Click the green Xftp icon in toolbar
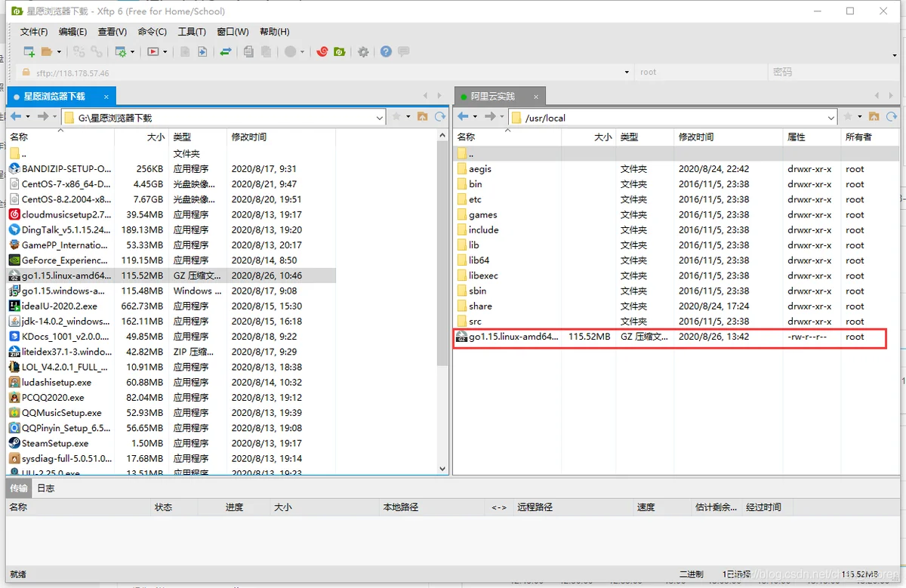This screenshot has width=906, height=588. (x=341, y=51)
